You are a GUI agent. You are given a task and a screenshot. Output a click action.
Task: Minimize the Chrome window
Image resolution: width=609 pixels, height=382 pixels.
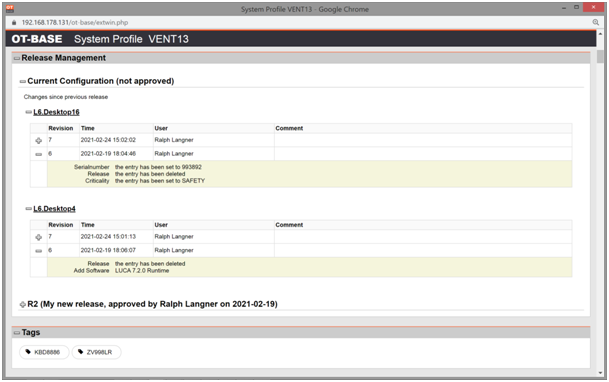point(564,7)
